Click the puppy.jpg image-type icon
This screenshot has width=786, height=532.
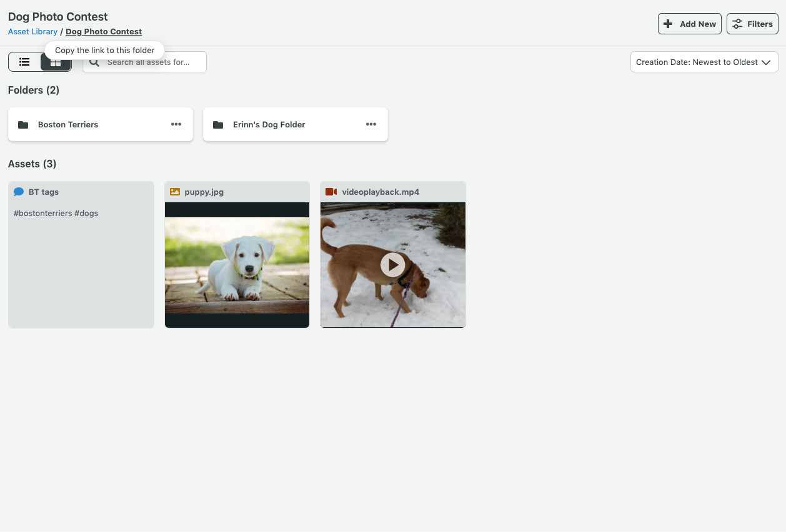coord(175,192)
